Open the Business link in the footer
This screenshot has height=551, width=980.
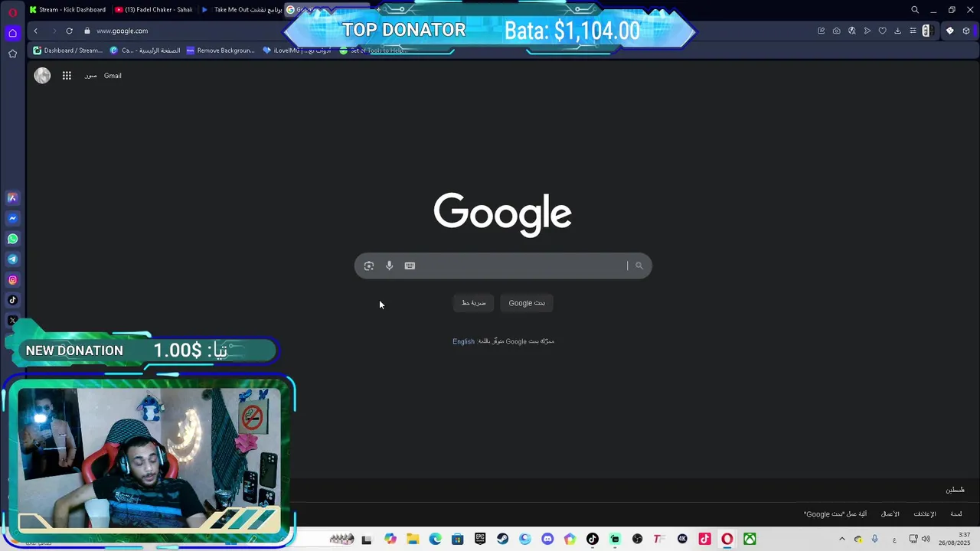(x=890, y=514)
